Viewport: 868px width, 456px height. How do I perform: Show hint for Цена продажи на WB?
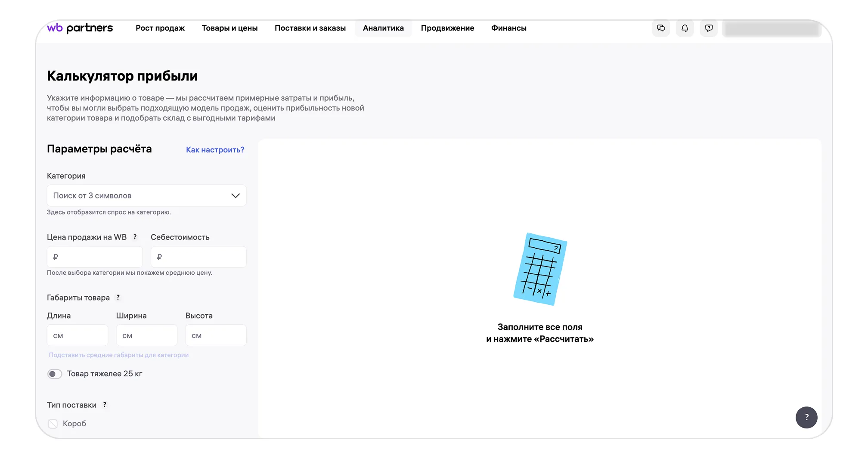[135, 237]
